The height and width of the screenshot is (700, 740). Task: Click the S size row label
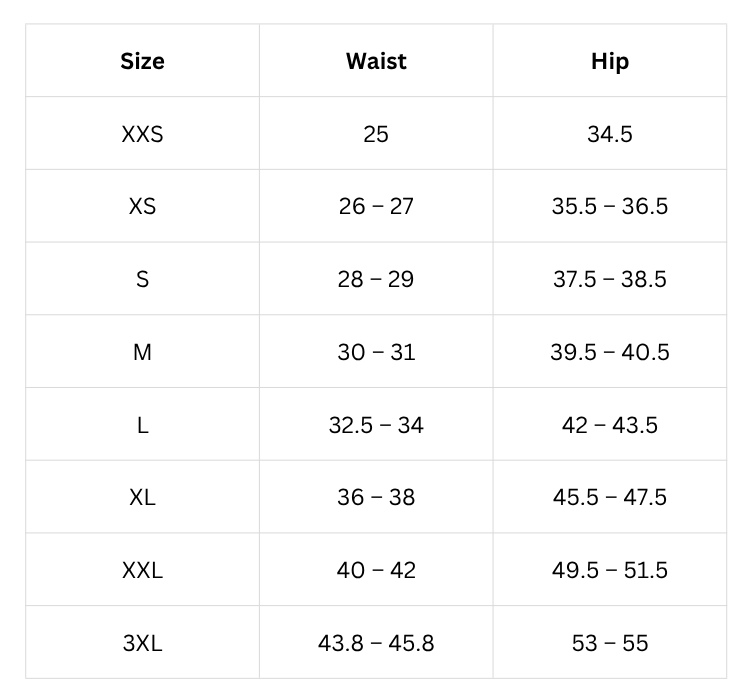coord(142,279)
